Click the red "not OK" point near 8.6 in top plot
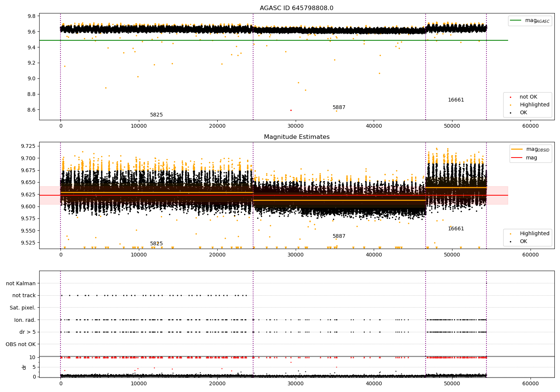The width and height of the screenshot is (560, 392). tap(291, 110)
